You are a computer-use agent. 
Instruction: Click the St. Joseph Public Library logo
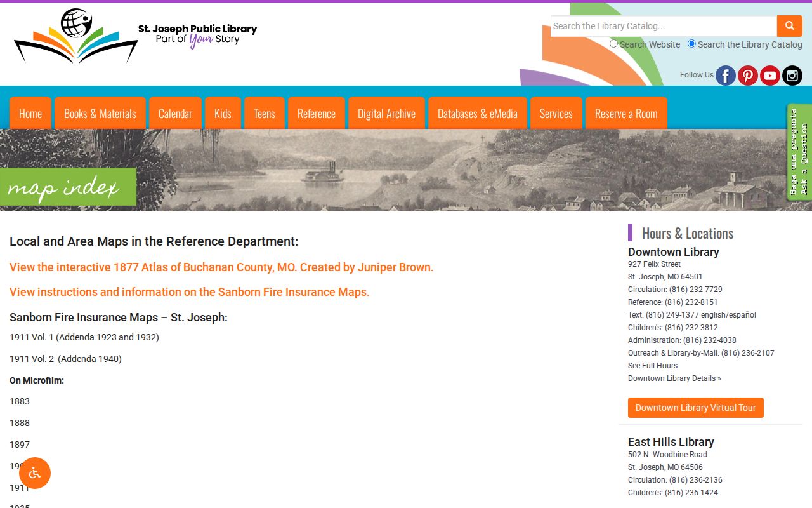136,36
